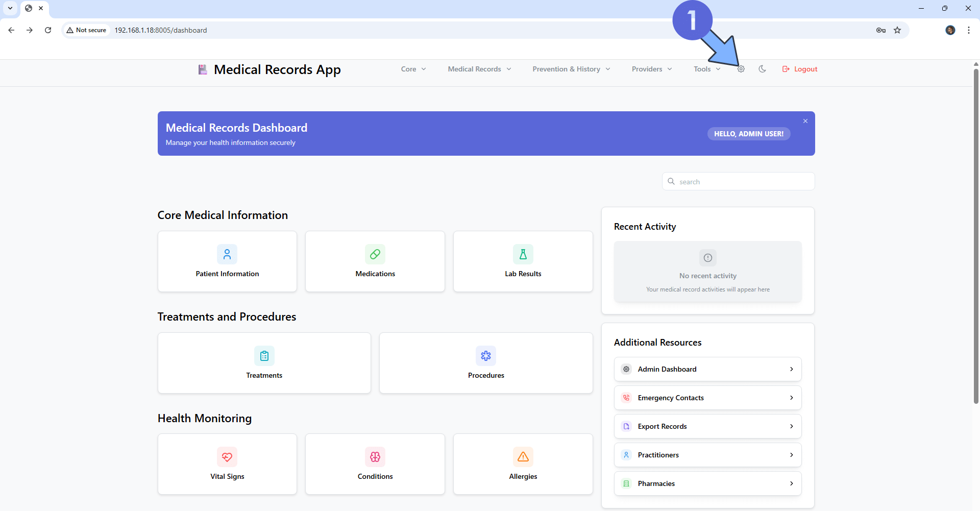The height and width of the screenshot is (511, 980).
Task: Open the Practitioners resource link
Action: click(x=708, y=455)
